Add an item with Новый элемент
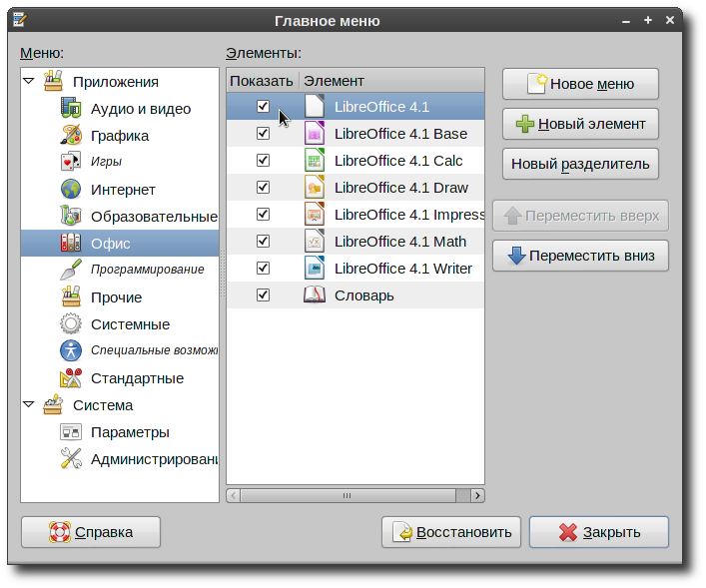 click(580, 124)
